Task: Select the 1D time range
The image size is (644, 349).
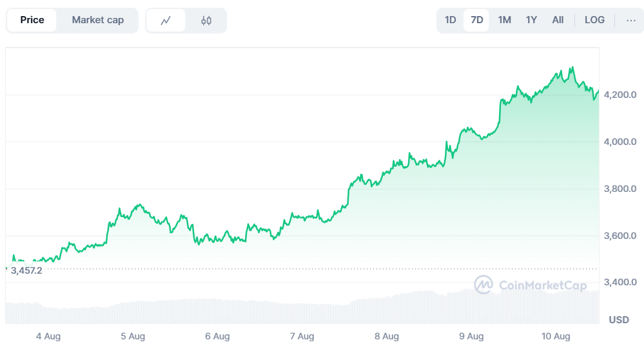Action: 450,20
